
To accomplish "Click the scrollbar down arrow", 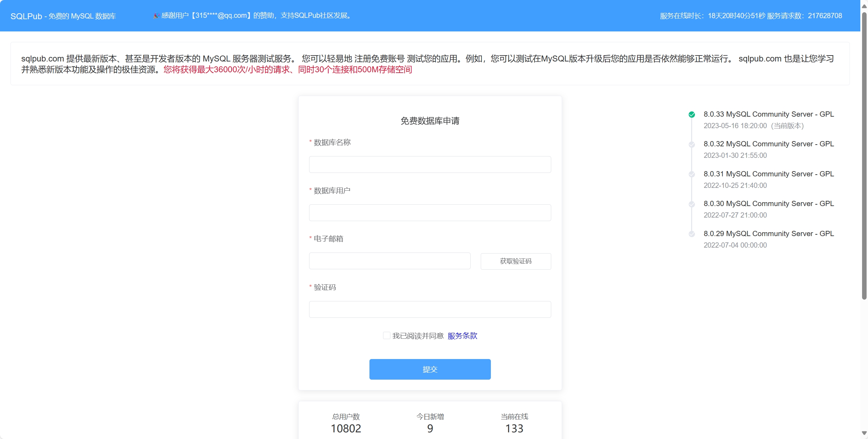I will pyautogui.click(x=864, y=433).
